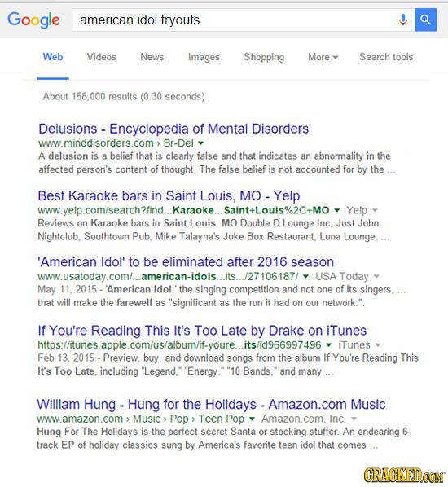Activate voice search microphone icon

(403, 20)
